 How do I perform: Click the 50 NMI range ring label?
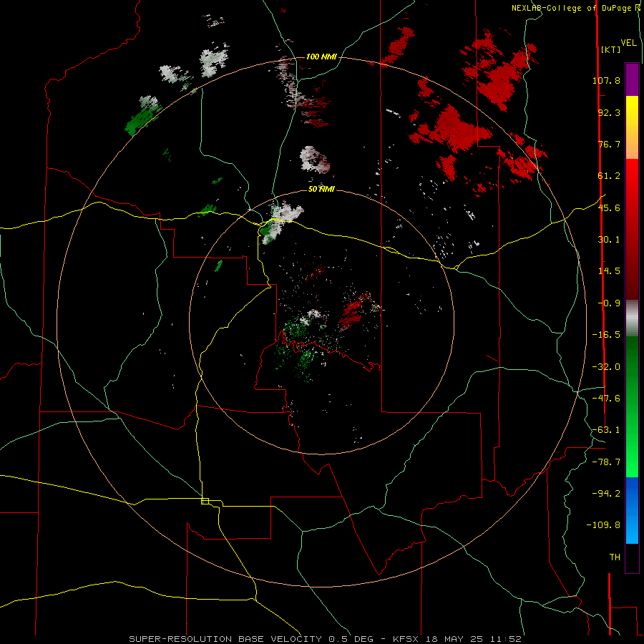tap(321, 189)
